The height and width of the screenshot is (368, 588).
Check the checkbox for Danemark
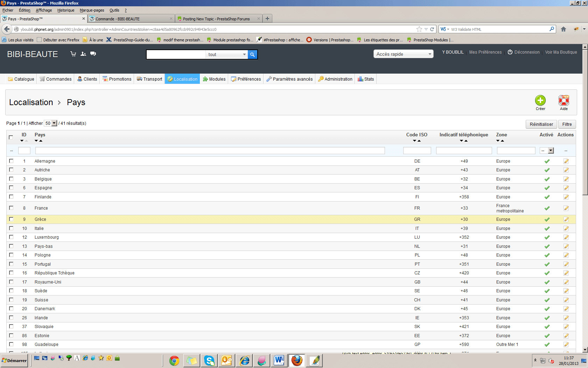click(x=11, y=308)
